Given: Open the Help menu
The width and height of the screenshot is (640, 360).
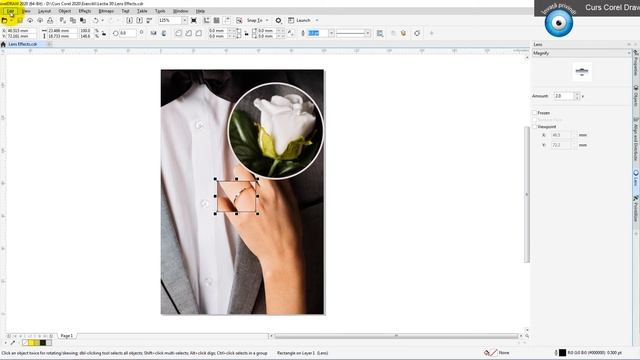Looking at the screenshot, I should point(200,11).
